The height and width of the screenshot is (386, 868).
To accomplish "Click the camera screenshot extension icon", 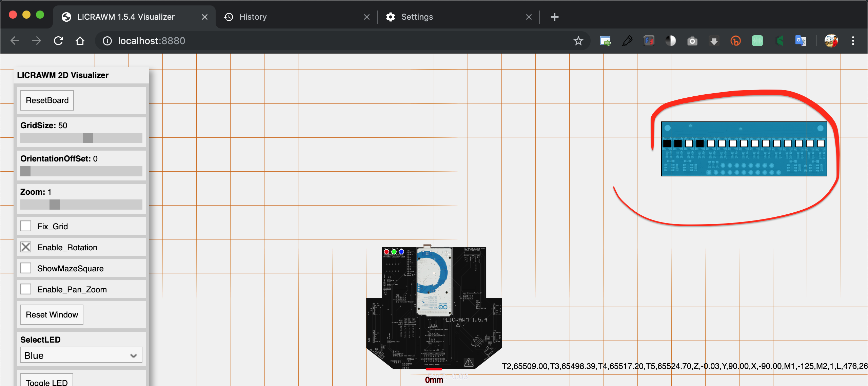I will pos(692,41).
